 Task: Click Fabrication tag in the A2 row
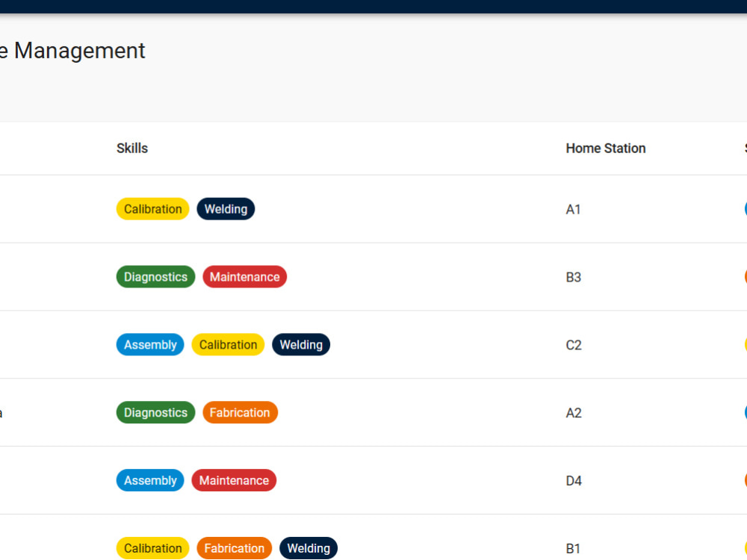(x=240, y=412)
